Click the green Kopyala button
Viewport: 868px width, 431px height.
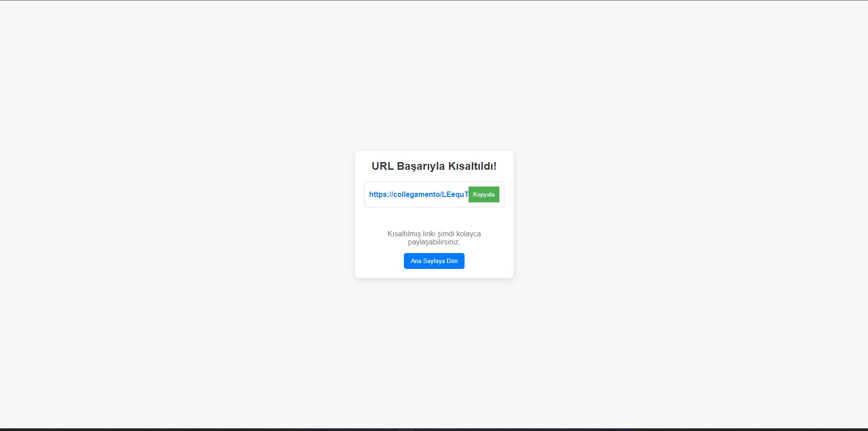pyautogui.click(x=484, y=194)
